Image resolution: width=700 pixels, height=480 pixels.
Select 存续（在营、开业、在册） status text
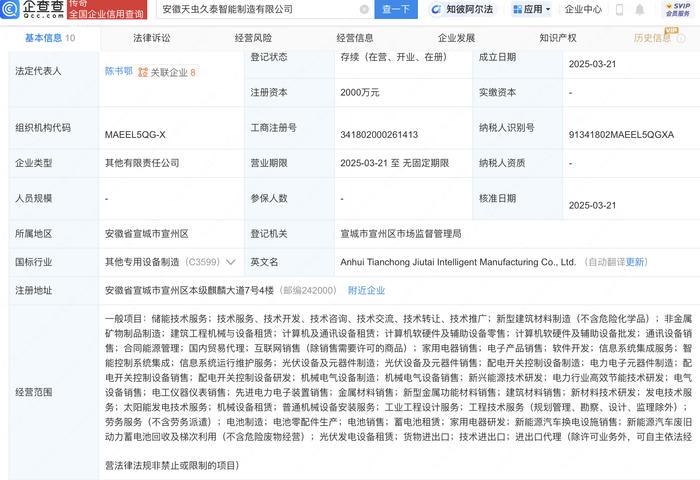[x=394, y=57]
